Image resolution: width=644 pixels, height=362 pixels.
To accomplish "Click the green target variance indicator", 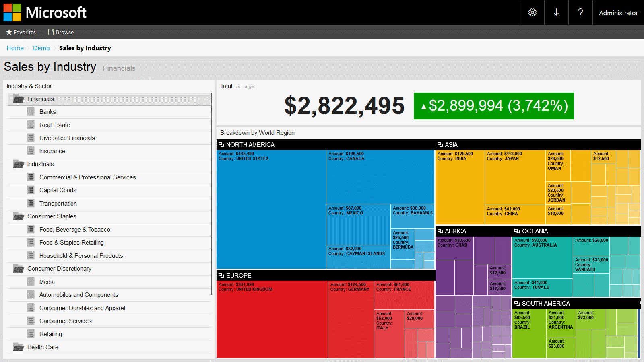I will (494, 106).
